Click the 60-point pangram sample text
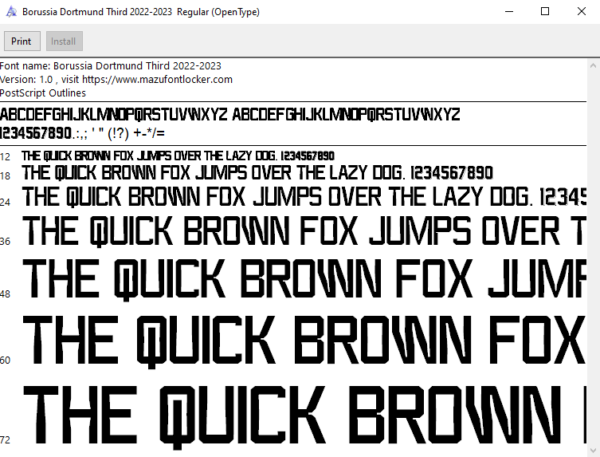The width and height of the screenshot is (600, 457). (x=304, y=341)
